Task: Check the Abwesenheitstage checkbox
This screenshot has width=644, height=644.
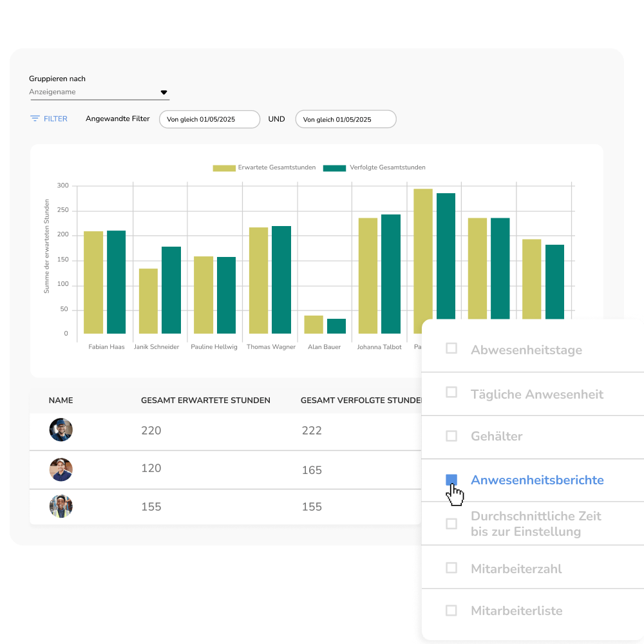Action: [451, 348]
